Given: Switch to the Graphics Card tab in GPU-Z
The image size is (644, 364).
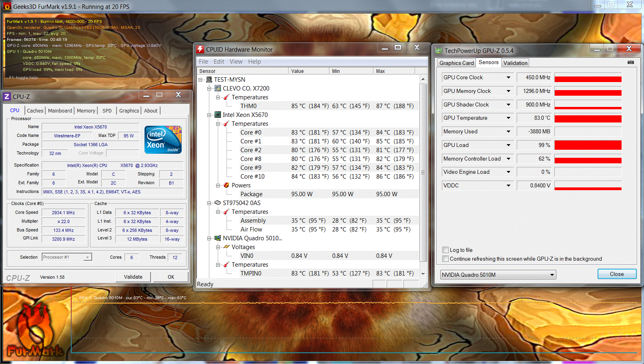Looking at the screenshot, I should click(x=456, y=63).
